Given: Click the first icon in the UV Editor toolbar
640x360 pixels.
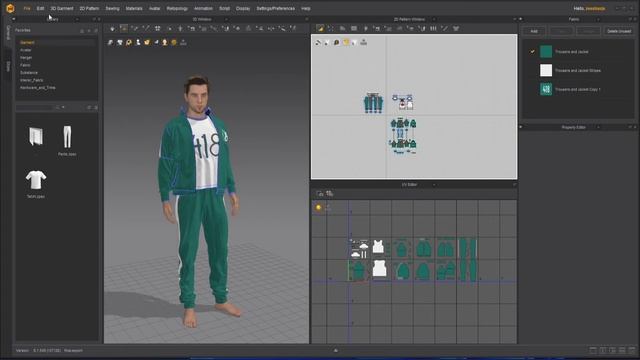Looking at the screenshot, I should pos(320,193).
